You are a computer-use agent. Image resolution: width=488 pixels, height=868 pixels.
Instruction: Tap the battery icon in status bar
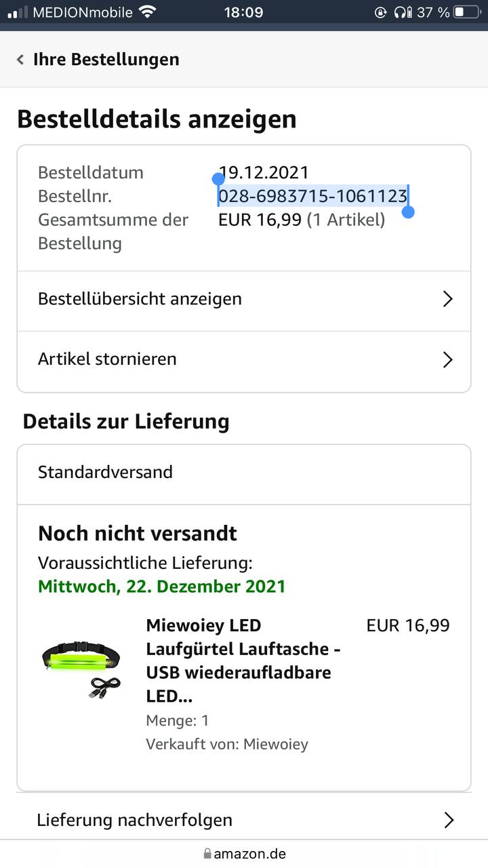tap(467, 12)
